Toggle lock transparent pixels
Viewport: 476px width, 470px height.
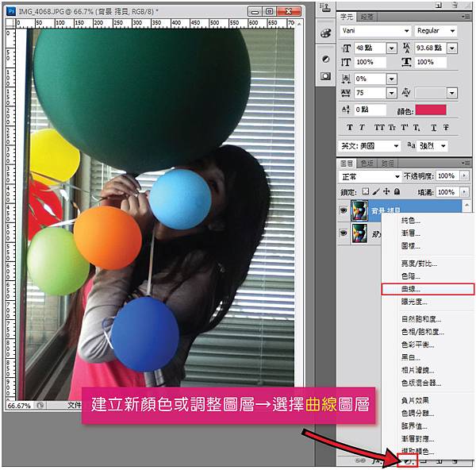(366, 191)
